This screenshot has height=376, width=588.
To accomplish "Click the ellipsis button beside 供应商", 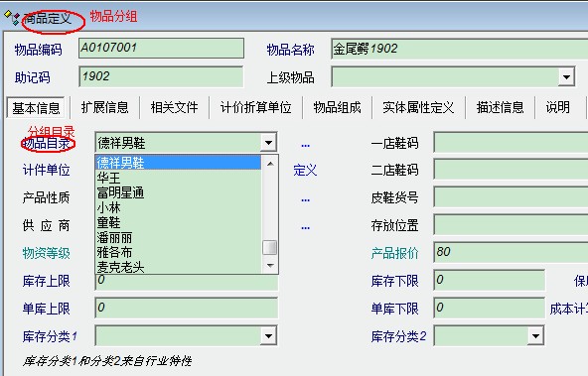I will (x=305, y=228).
